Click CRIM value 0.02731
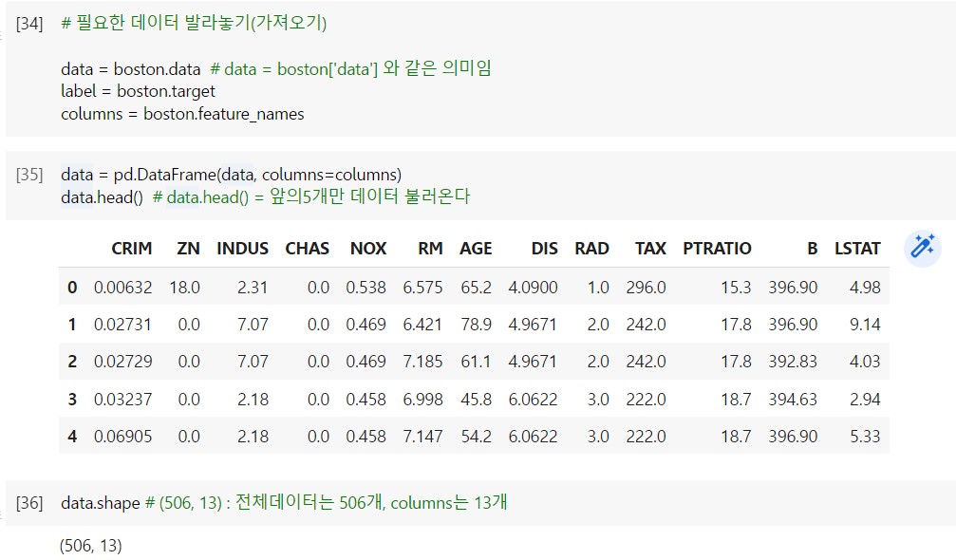 (123, 325)
